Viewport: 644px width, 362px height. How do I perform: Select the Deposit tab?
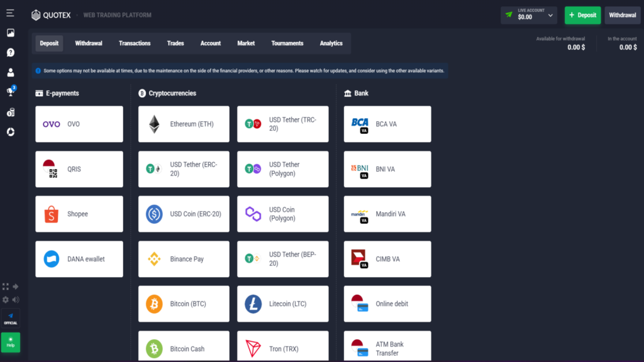point(49,43)
